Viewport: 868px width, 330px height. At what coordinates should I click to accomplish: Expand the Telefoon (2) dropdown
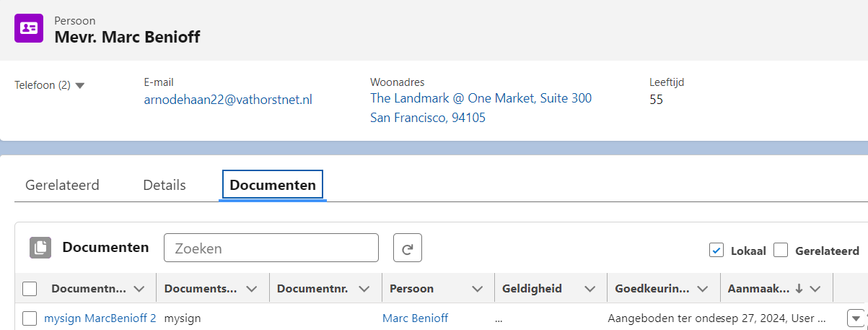point(80,85)
